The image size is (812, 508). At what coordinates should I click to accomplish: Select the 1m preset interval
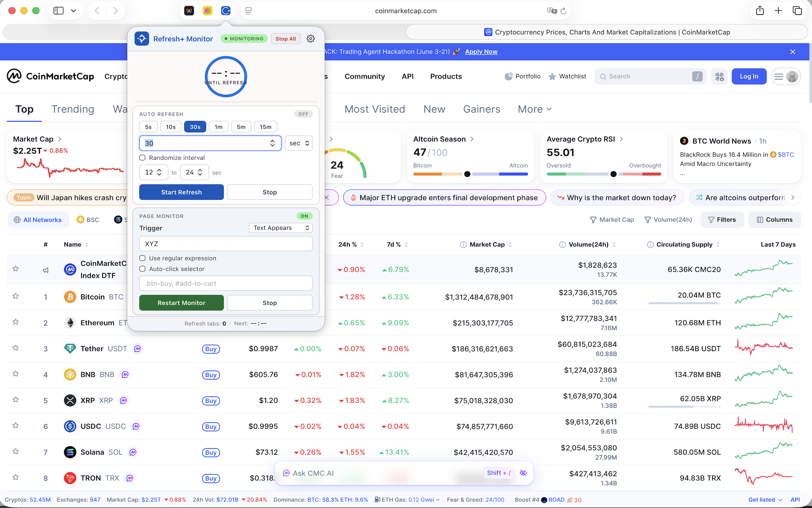click(x=219, y=127)
